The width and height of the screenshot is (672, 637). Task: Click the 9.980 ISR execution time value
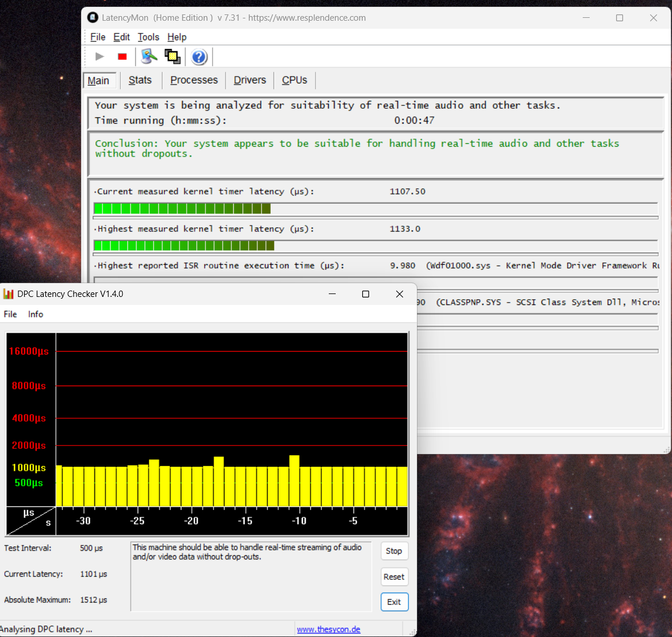click(x=403, y=266)
